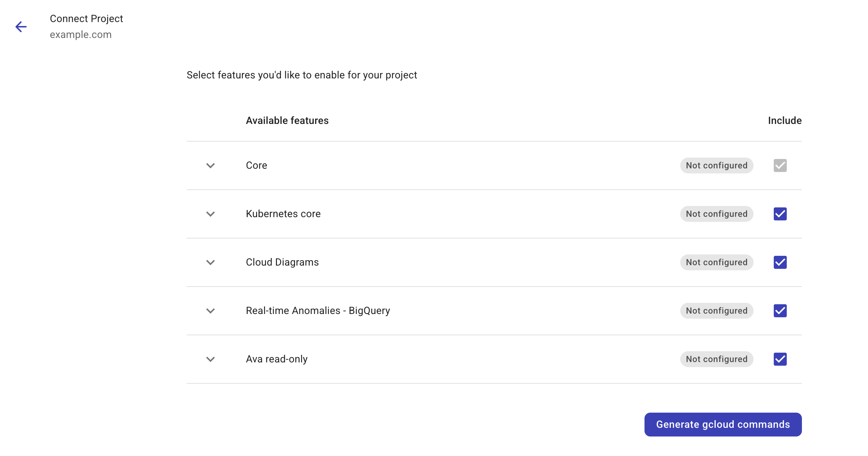Click the back arrow to return
Viewport: 868px width, 456px height.
pyautogui.click(x=21, y=27)
